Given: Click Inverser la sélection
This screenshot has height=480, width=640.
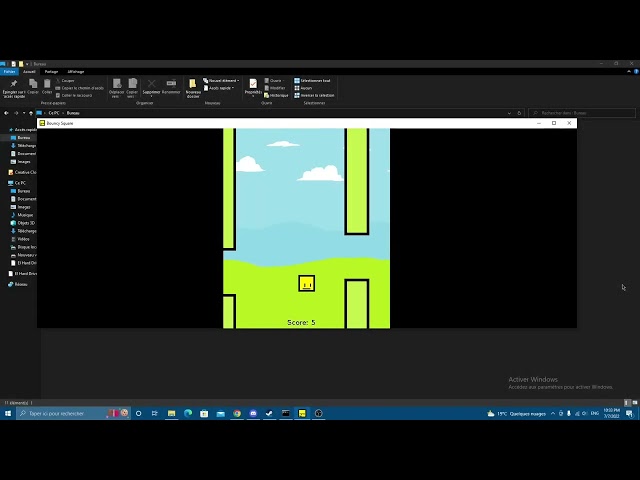Looking at the screenshot, I should (x=314, y=95).
